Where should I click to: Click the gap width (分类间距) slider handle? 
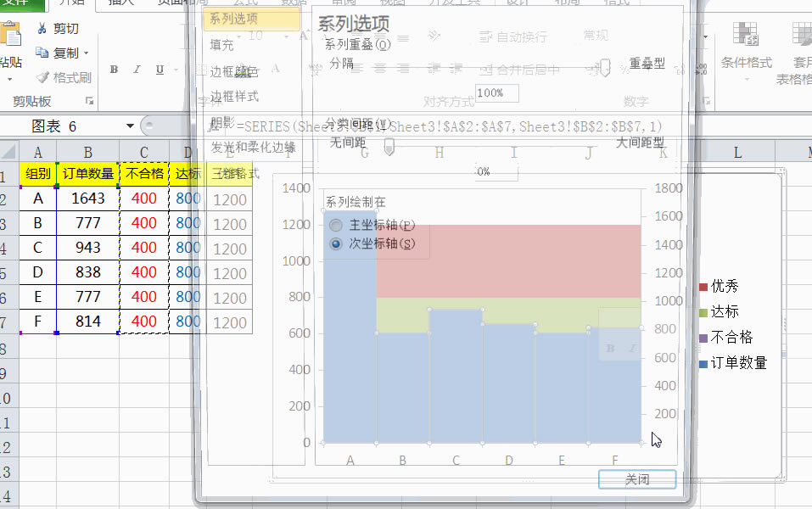(389, 148)
